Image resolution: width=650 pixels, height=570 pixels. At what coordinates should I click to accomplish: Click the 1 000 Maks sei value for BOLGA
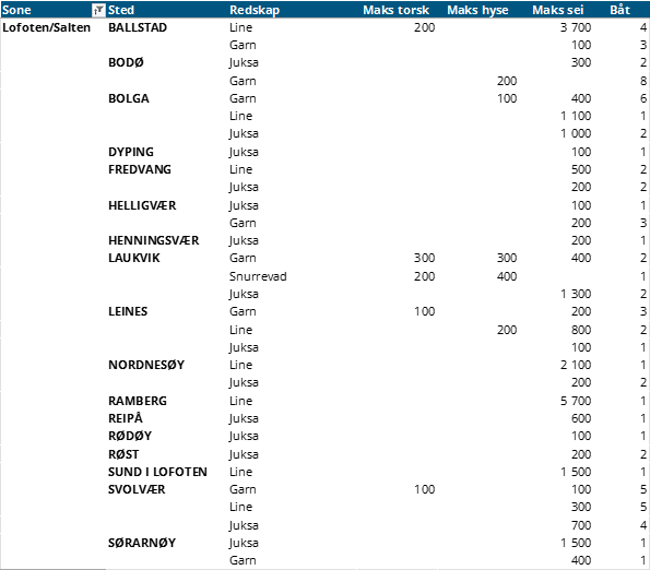point(575,133)
